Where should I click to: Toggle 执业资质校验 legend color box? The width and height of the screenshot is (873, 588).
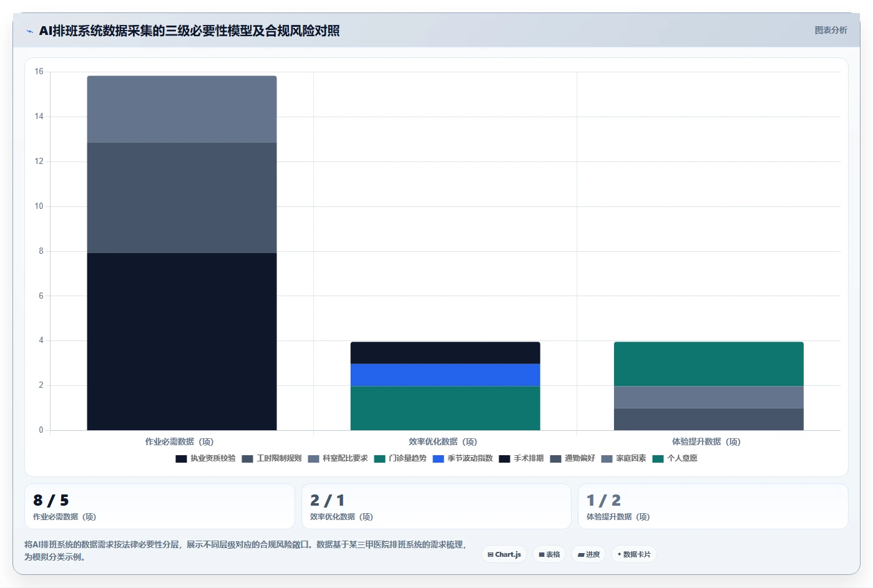pyautogui.click(x=181, y=459)
